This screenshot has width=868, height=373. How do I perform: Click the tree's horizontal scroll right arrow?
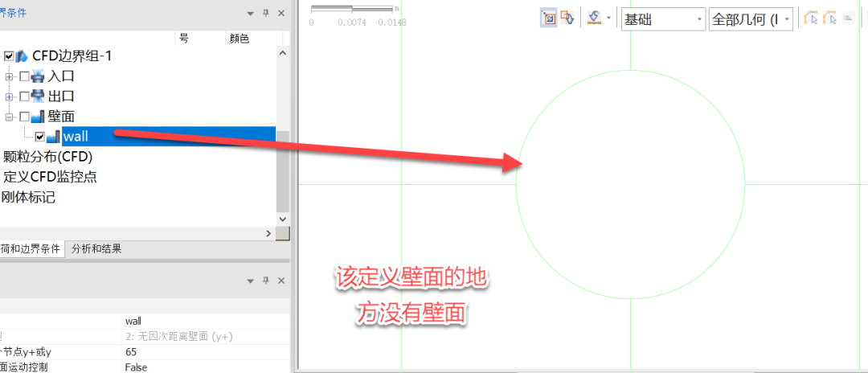(268, 234)
